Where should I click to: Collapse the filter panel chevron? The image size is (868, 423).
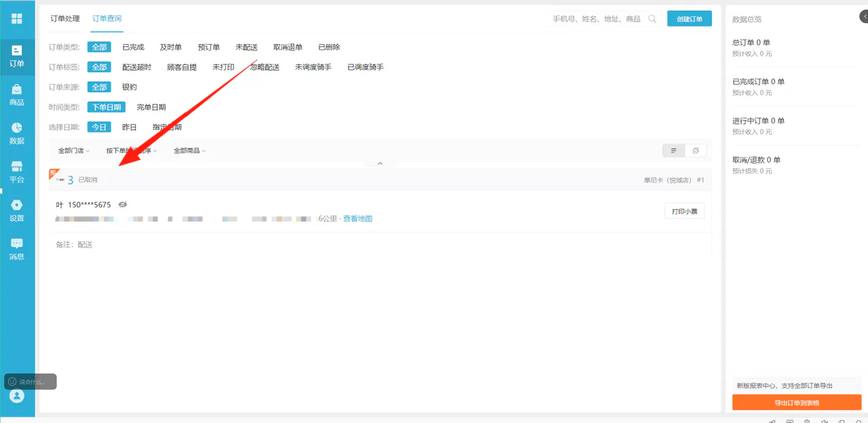coord(380,163)
